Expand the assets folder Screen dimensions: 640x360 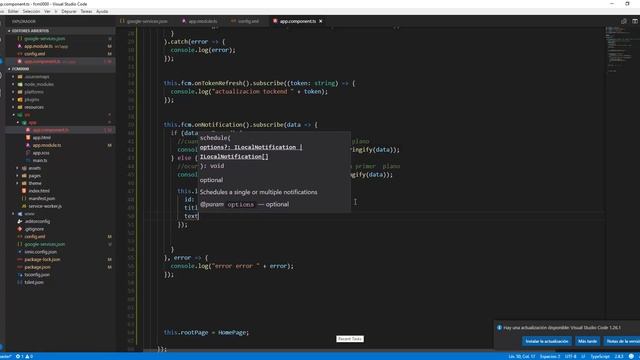pos(34,168)
